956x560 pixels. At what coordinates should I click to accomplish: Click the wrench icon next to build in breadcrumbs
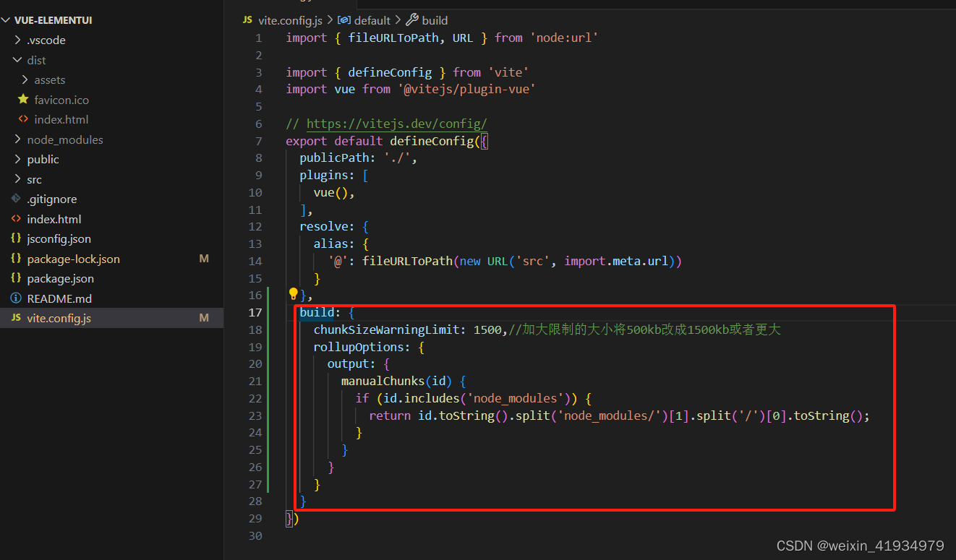[x=410, y=20]
